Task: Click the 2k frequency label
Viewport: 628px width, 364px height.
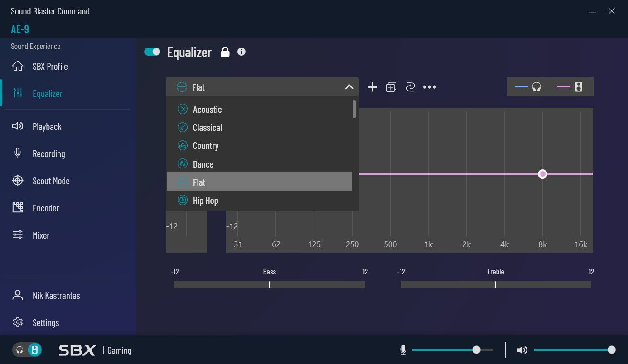Action: coord(466,244)
